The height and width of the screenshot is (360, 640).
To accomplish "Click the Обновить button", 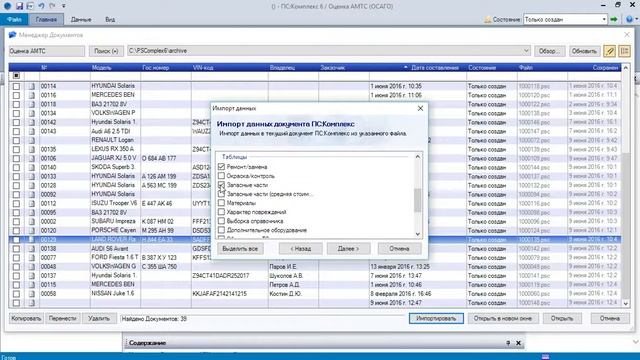I will pyautogui.click(x=584, y=51).
